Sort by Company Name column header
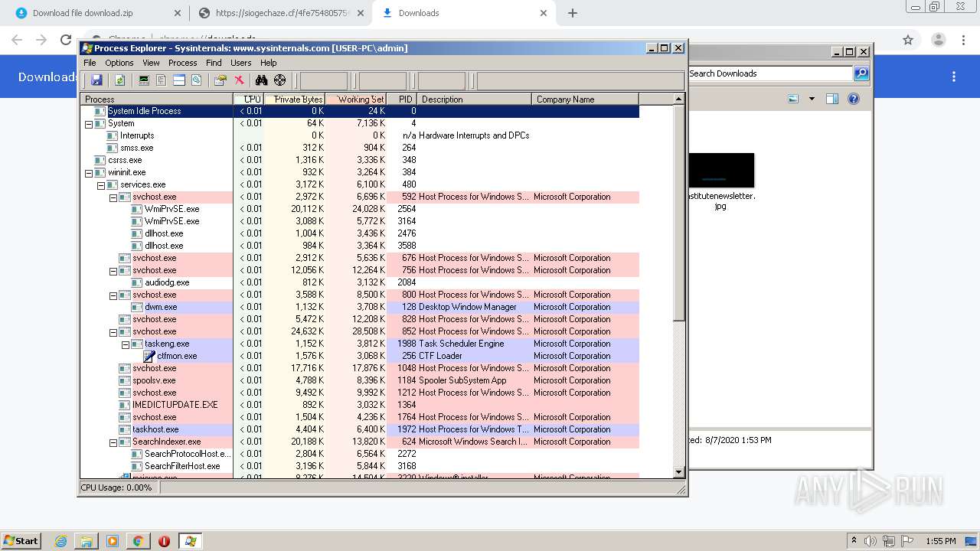The width and height of the screenshot is (980, 551). click(585, 99)
